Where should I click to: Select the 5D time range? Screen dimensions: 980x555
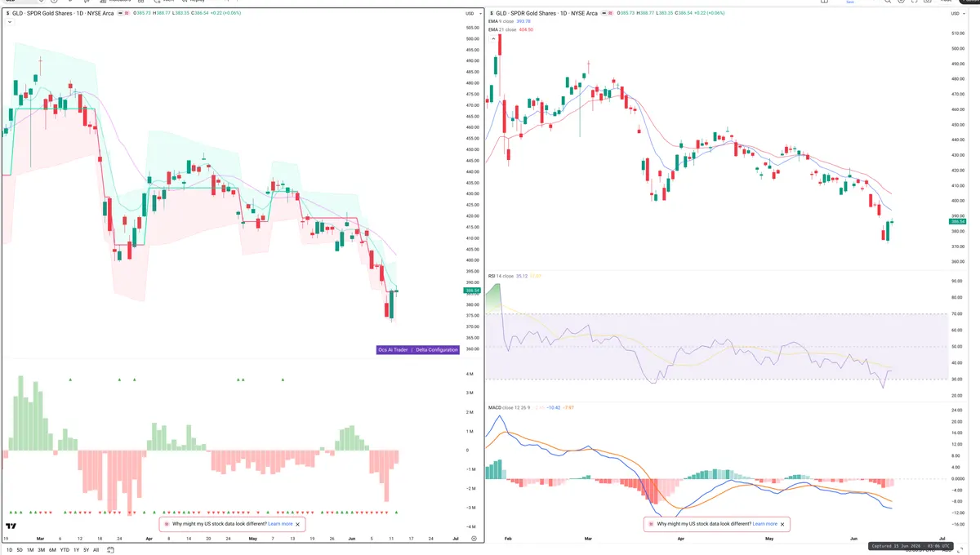20,550
